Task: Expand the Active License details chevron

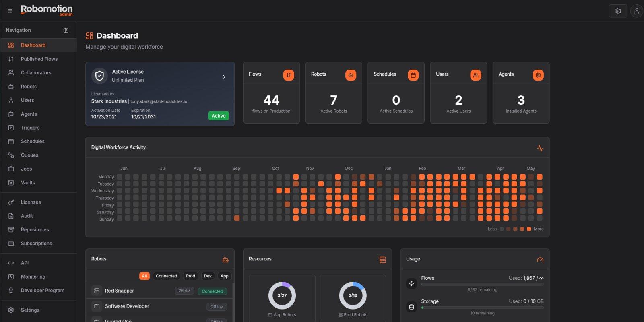Action: tap(224, 77)
